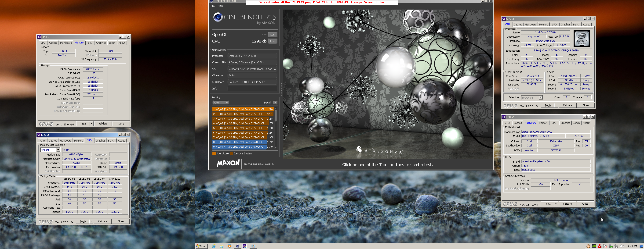Click the CPU-Z title icon in Memory window

[39, 37]
